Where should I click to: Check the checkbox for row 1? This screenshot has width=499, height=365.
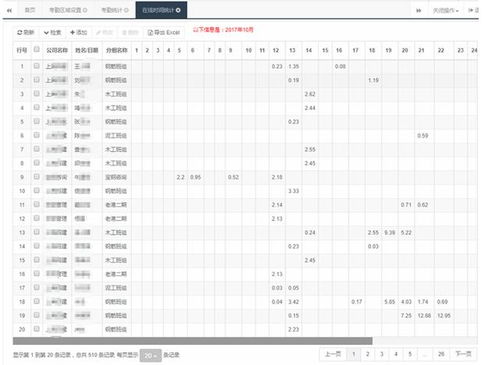pyautogui.click(x=37, y=66)
